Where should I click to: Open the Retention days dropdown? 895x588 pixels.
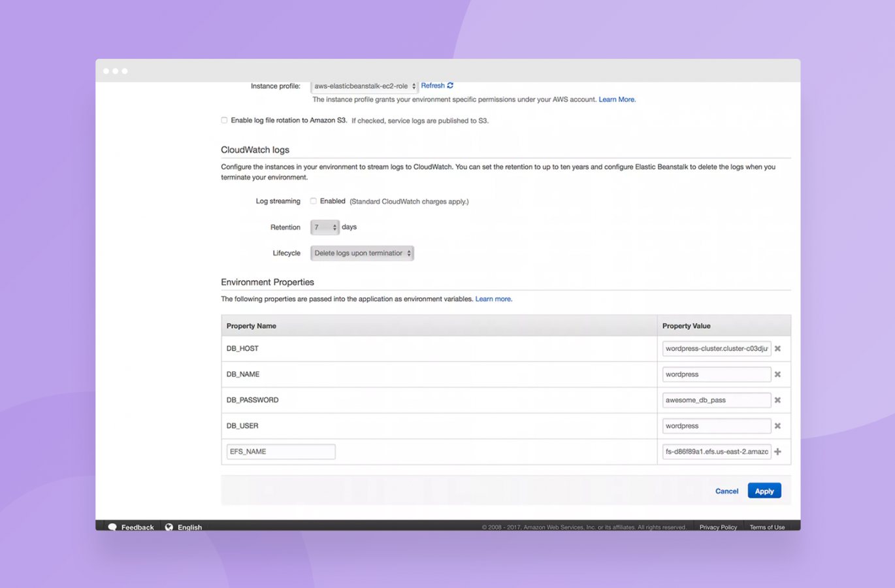coord(325,227)
